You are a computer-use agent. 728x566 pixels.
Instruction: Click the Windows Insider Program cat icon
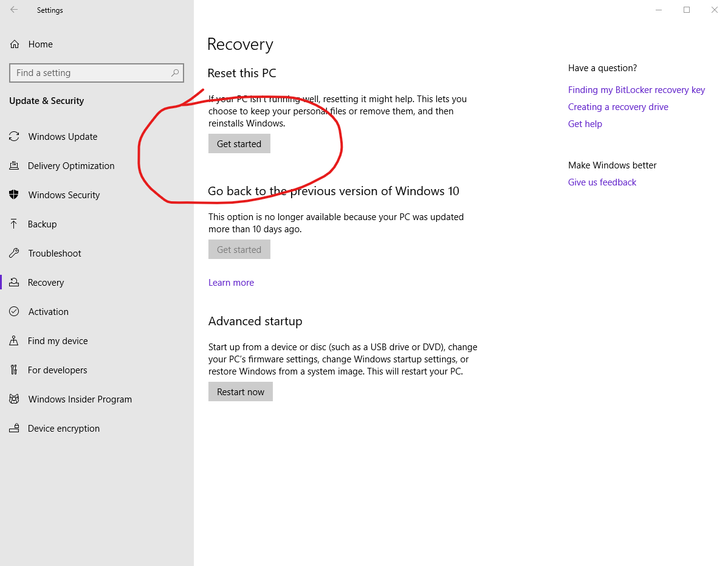pyautogui.click(x=14, y=399)
